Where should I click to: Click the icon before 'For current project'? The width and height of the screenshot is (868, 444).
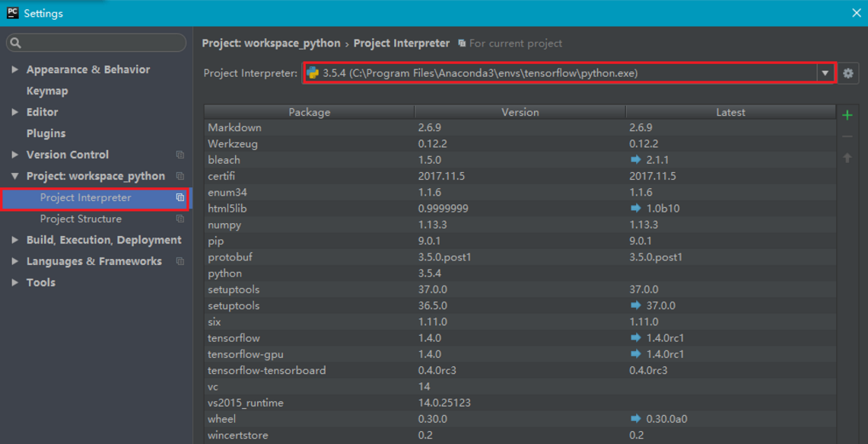[462, 43]
